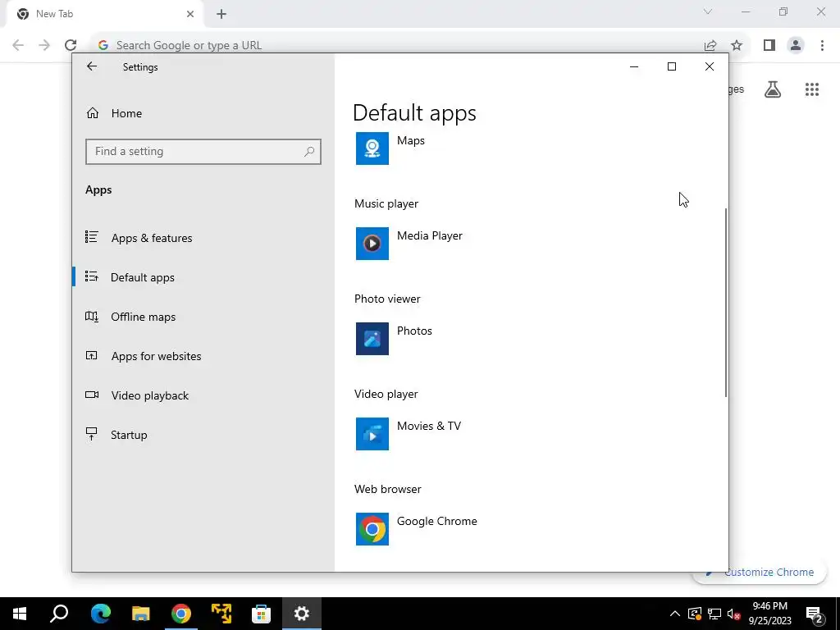Click the Google Chrome icon tile
Screen dimensions: 840x630
(372, 529)
